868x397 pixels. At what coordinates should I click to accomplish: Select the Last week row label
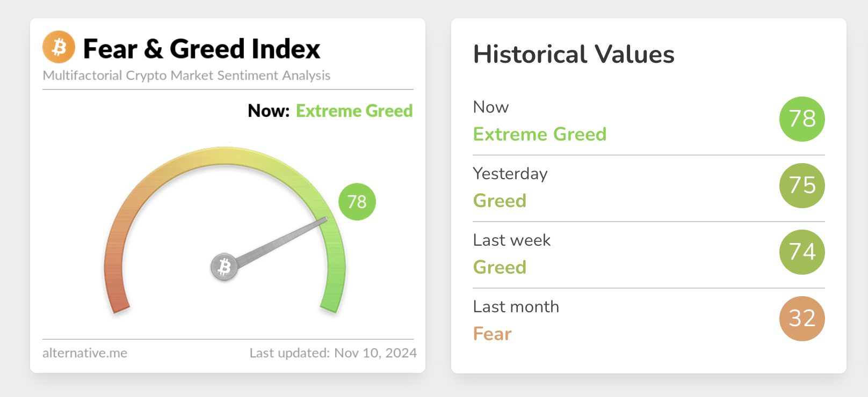tap(512, 240)
